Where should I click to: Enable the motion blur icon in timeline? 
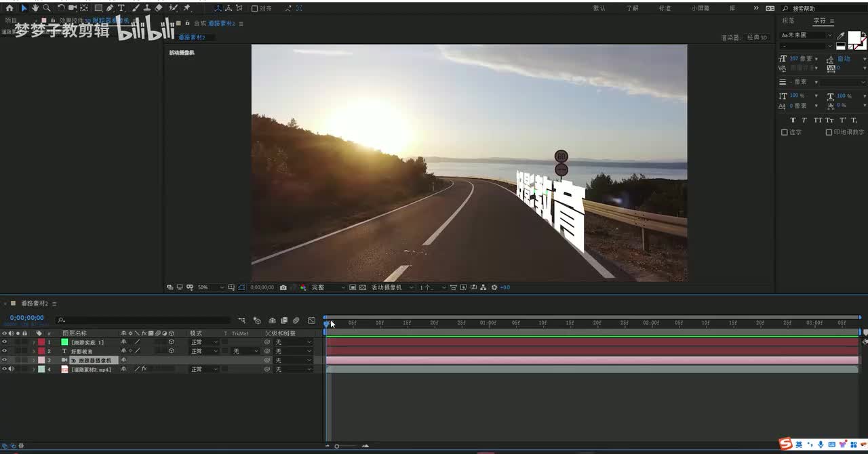296,321
